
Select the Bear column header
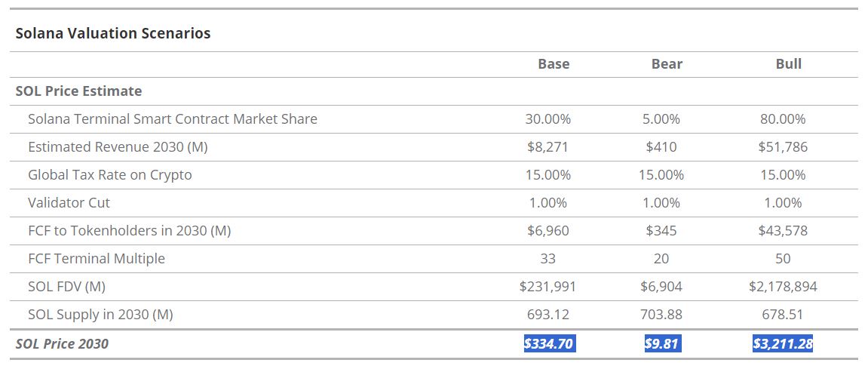[667, 64]
